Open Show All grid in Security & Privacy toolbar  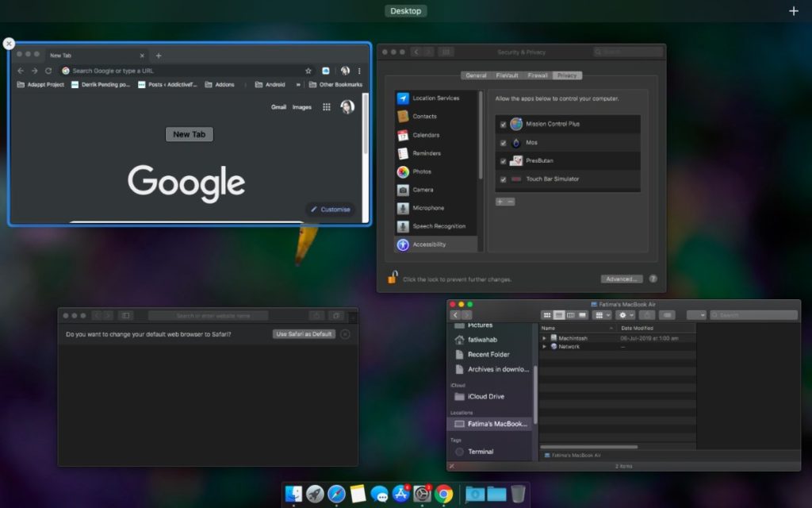click(446, 51)
